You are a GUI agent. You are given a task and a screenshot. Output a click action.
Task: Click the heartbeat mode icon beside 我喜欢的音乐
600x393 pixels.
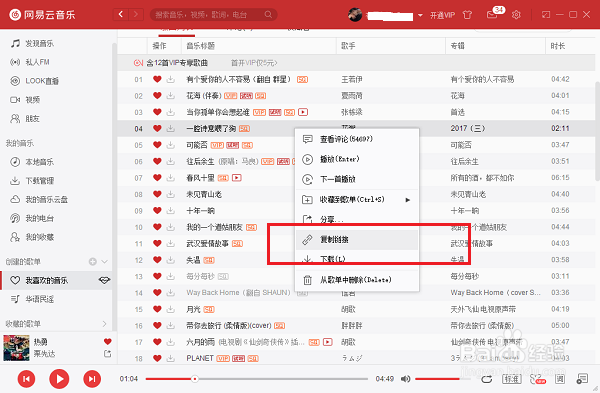pyautogui.click(x=104, y=280)
